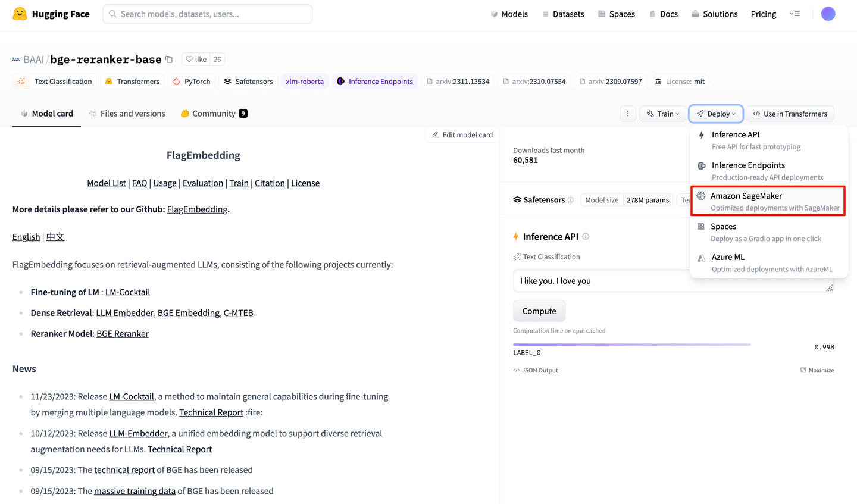The height and width of the screenshot is (504, 857).
Task: Open the 09/15/2023 technical report link
Action: coord(124,470)
